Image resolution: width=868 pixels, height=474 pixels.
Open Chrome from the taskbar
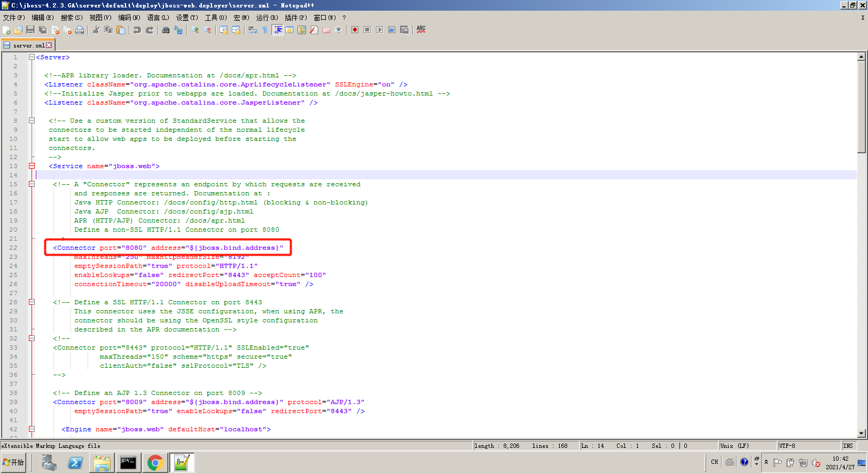pyautogui.click(x=155, y=463)
